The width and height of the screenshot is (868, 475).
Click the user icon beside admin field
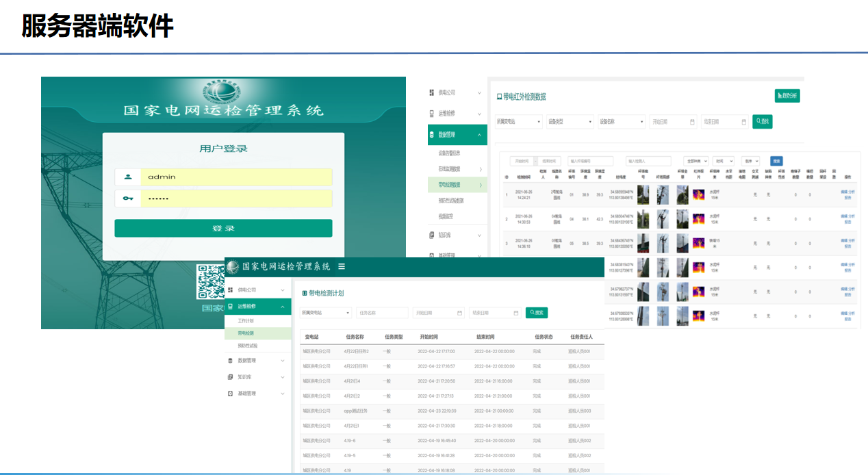pos(129,177)
